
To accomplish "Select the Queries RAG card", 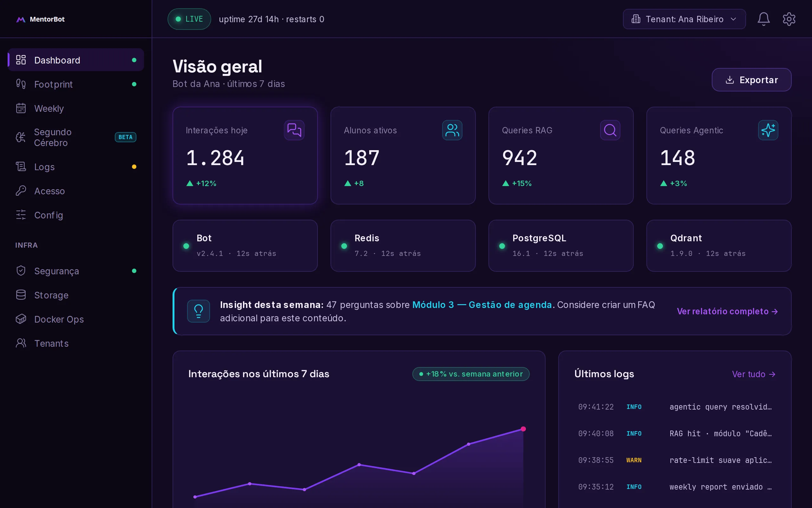I will pos(561,156).
